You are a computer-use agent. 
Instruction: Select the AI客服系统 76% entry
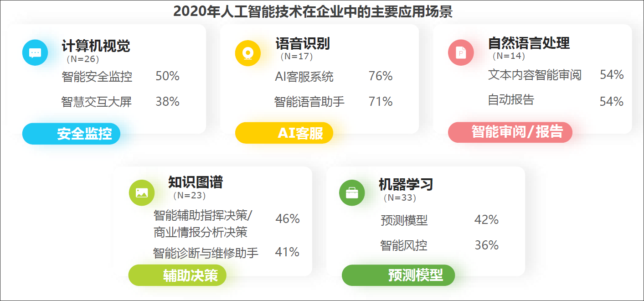[334, 76]
